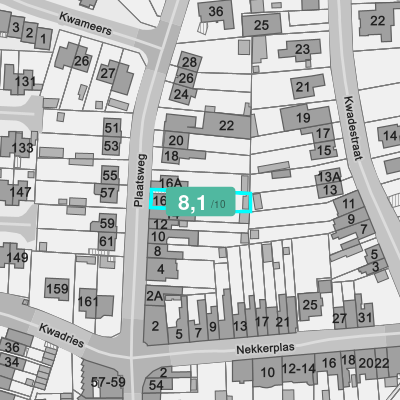Click the Kwadries street name
The image size is (400, 400).
click(61, 335)
